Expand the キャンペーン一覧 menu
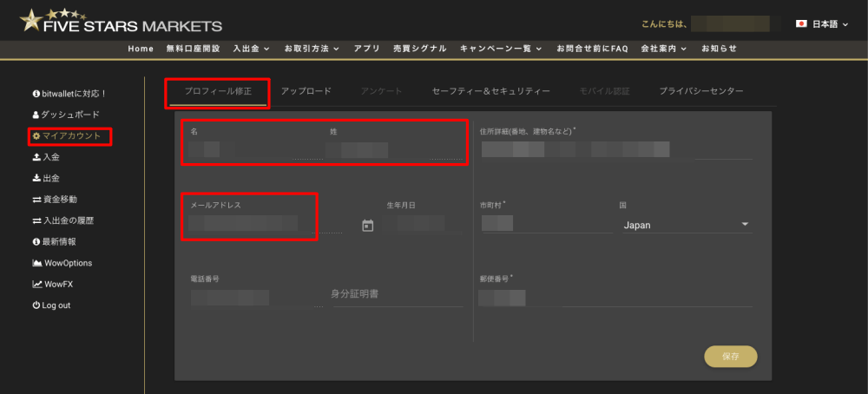 point(501,49)
